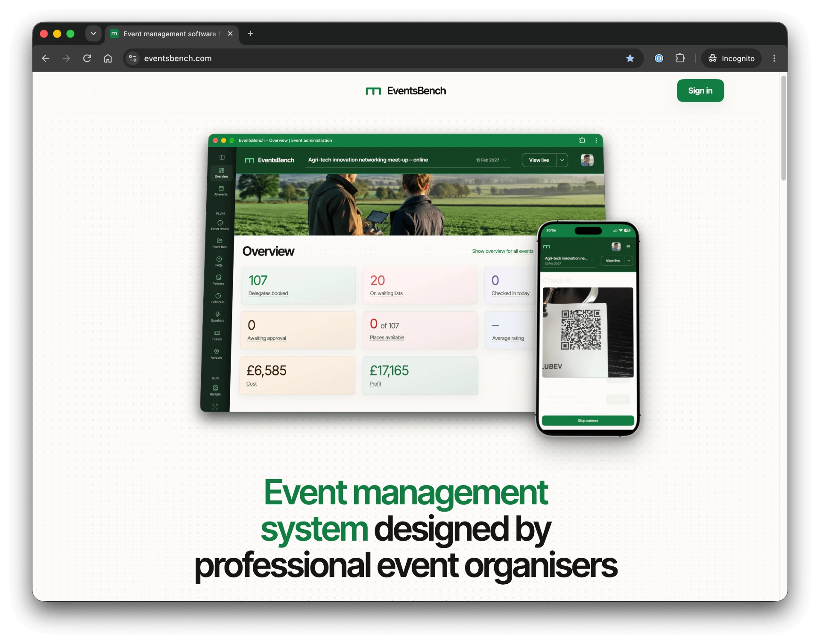Click the bookmark star icon
The width and height of the screenshot is (820, 644).
click(x=630, y=59)
